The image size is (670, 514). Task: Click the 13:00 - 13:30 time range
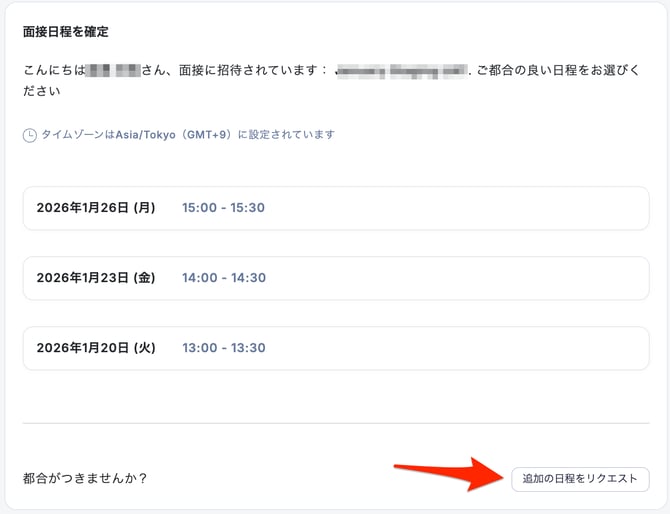(223, 348)
